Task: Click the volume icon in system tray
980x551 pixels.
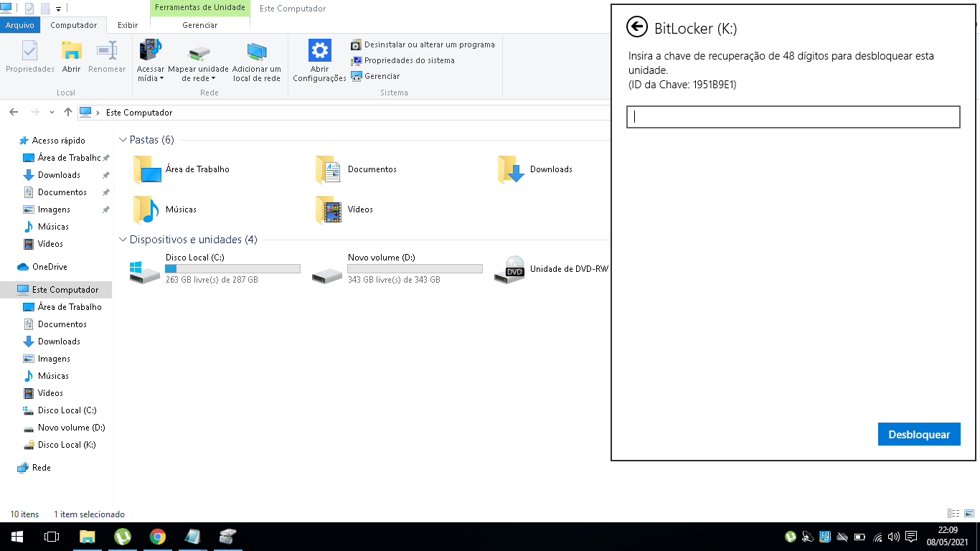Action: coord(893,537)
